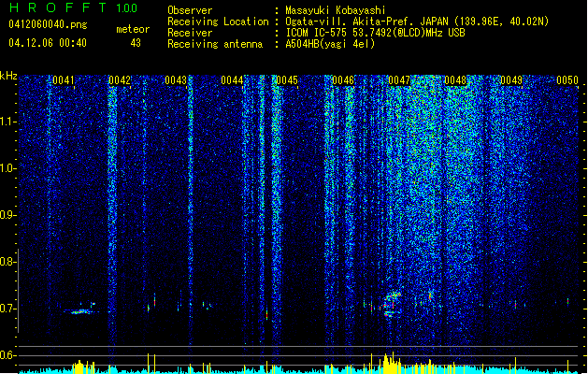Click the 0047 time marker

[399, 80]
